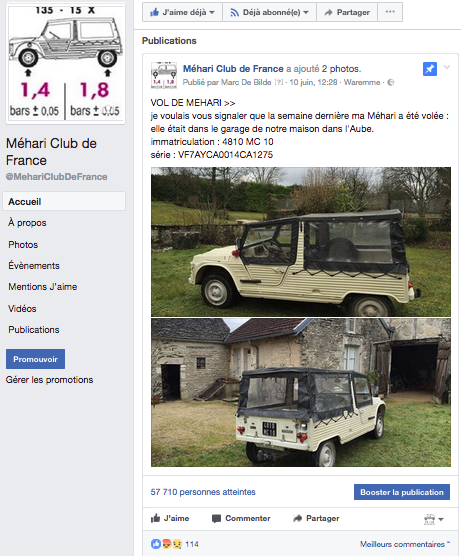
Task: Click the three dots more options button
Action: pyautogui.click(x=390, y=12)
